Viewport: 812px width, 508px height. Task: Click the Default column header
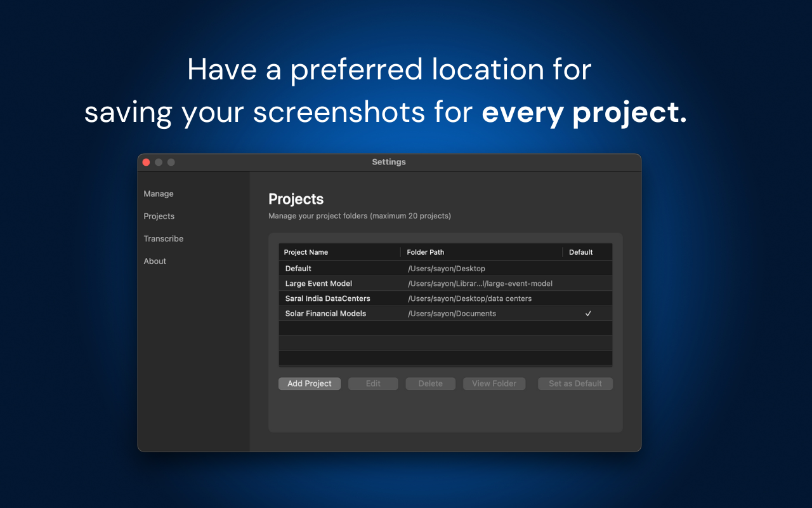point(580,252)
